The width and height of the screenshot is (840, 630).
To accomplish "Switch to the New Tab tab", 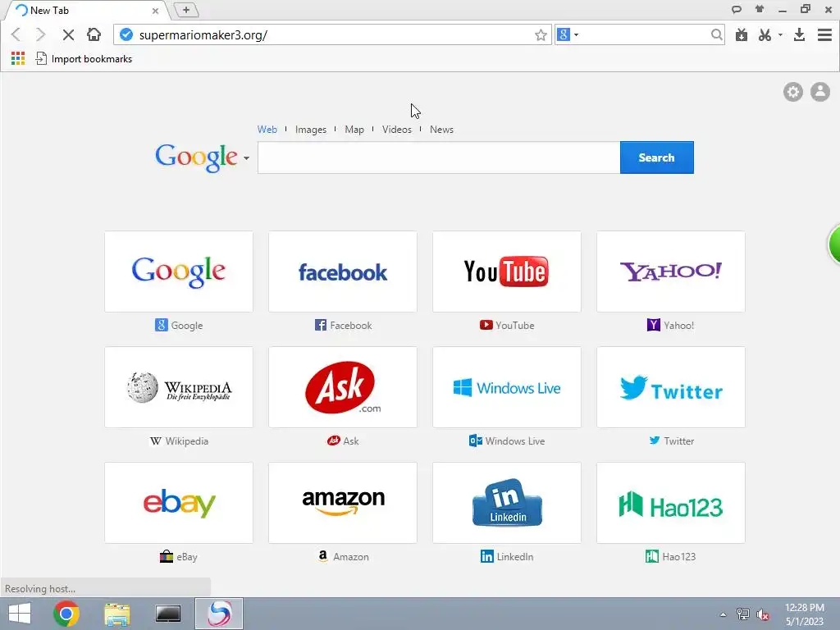I will (85, 10).
